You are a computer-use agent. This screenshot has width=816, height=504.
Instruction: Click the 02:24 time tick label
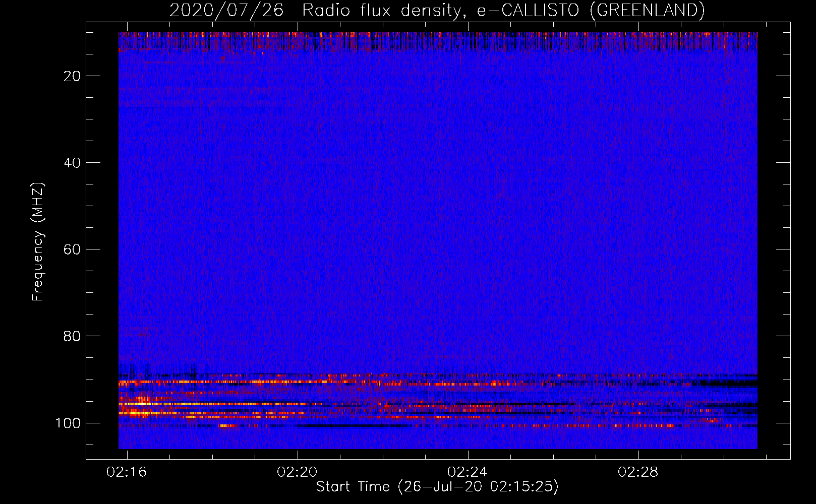tap(468, 472)
